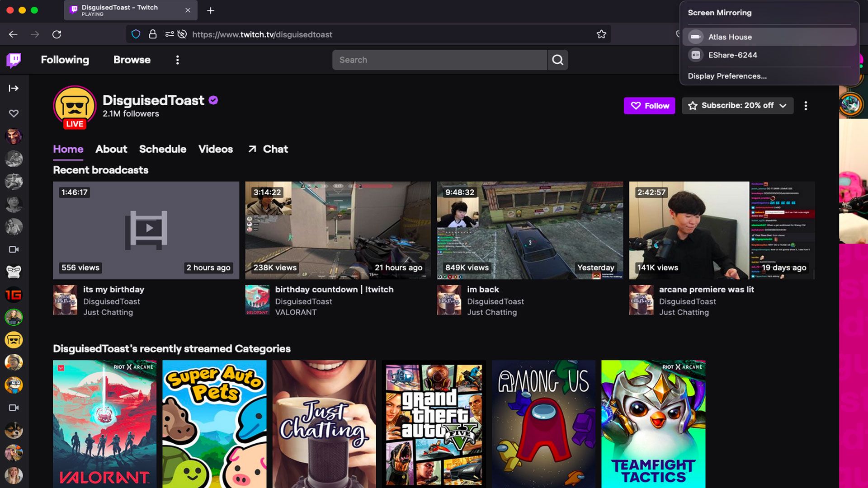The width and height of the screenshot is (868, 488).
Task: Open the Among Us category card
Action: [x=544, y=424]
